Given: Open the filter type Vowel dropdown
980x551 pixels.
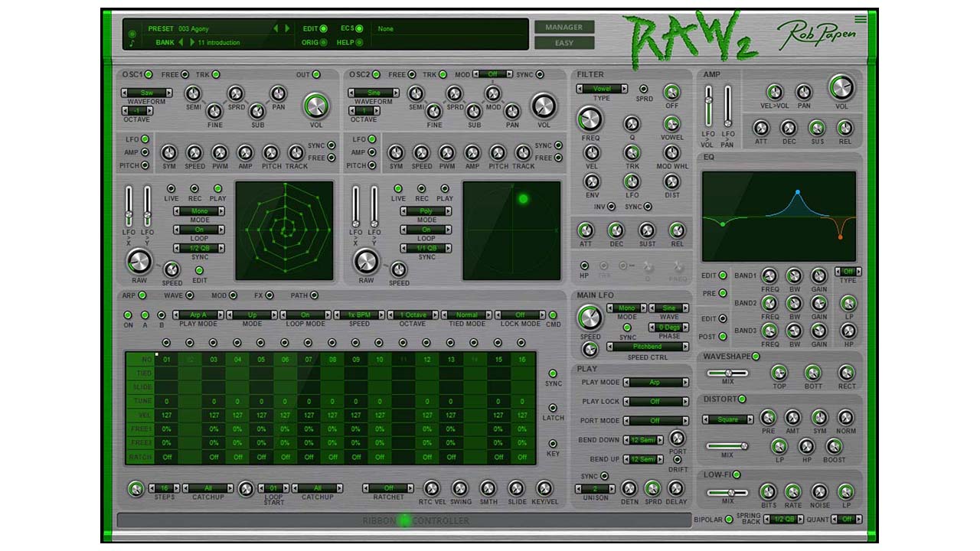Looking at the screenshot, I should pos(602,89).
